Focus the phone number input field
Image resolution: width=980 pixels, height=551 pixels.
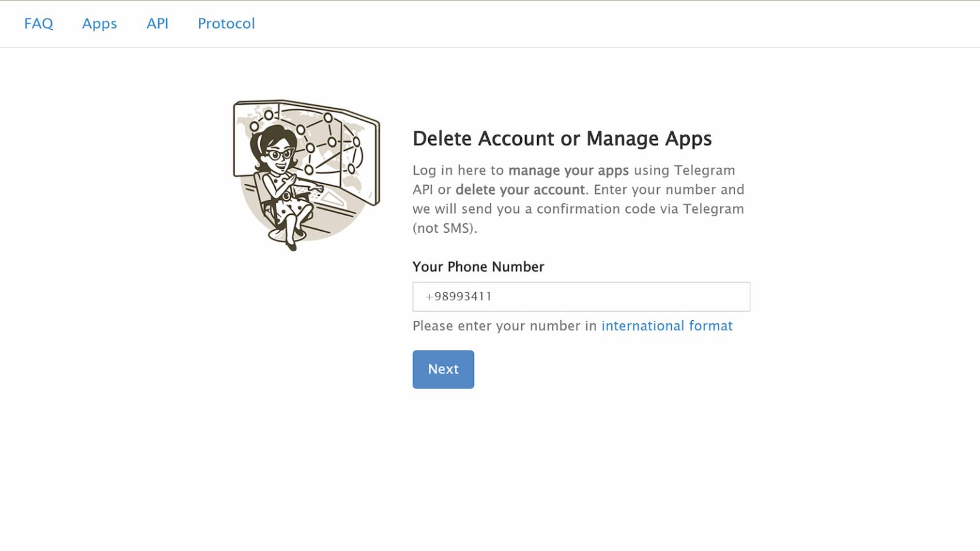(x=581, y=297)
